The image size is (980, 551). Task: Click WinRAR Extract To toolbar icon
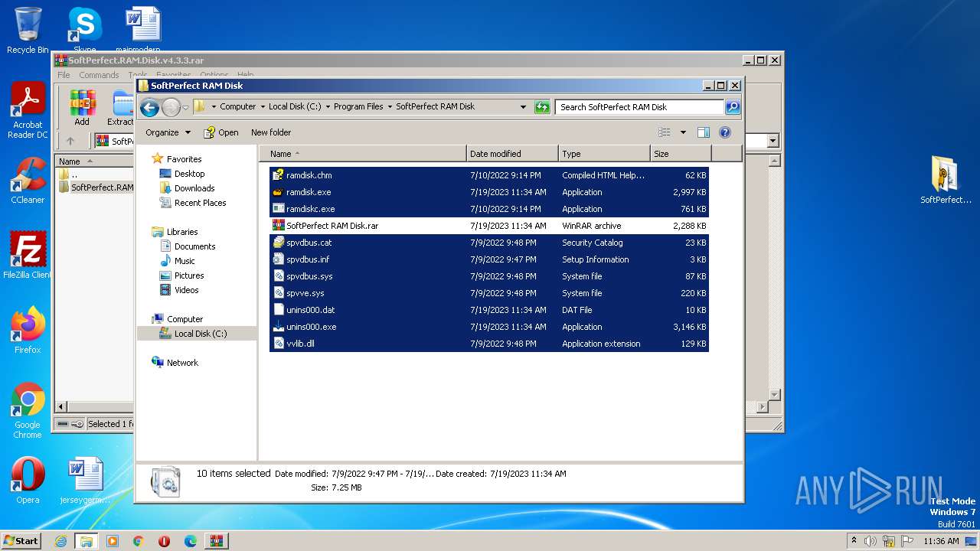point(121,108)
